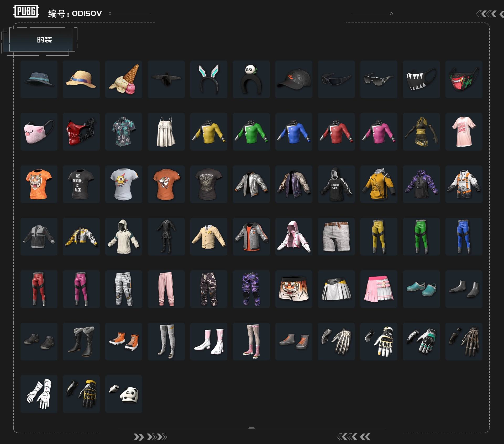
Task: Select the Winner Winner black t-shirt
Action: click(209, 184)
